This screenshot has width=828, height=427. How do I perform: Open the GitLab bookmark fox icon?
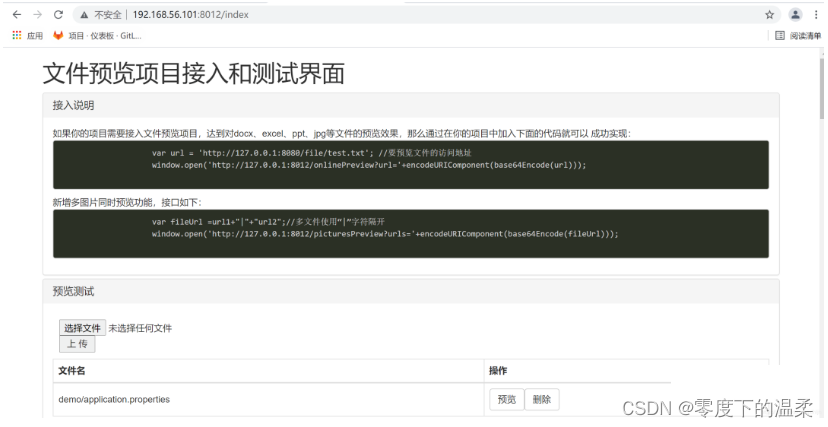pos(58,35)
